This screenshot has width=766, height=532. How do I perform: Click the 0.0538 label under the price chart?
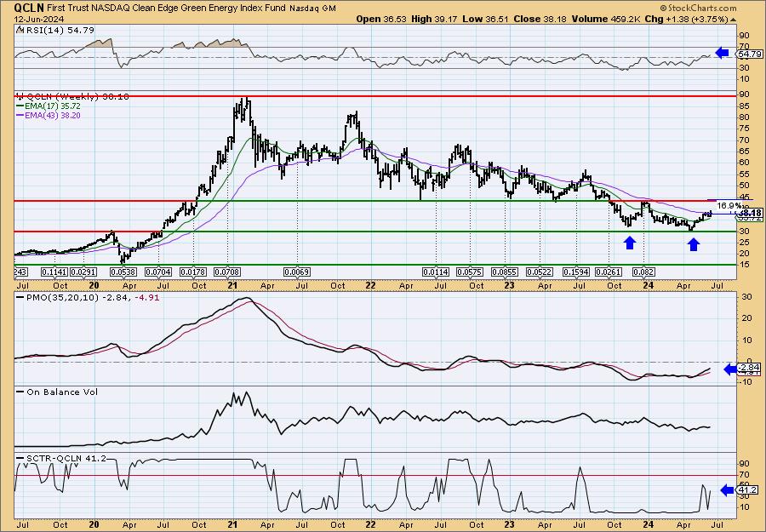click(123, 272)
